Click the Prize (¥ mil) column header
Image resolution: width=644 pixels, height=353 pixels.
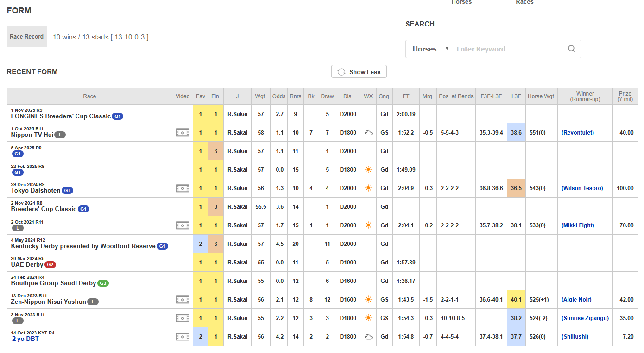point(625,96)
